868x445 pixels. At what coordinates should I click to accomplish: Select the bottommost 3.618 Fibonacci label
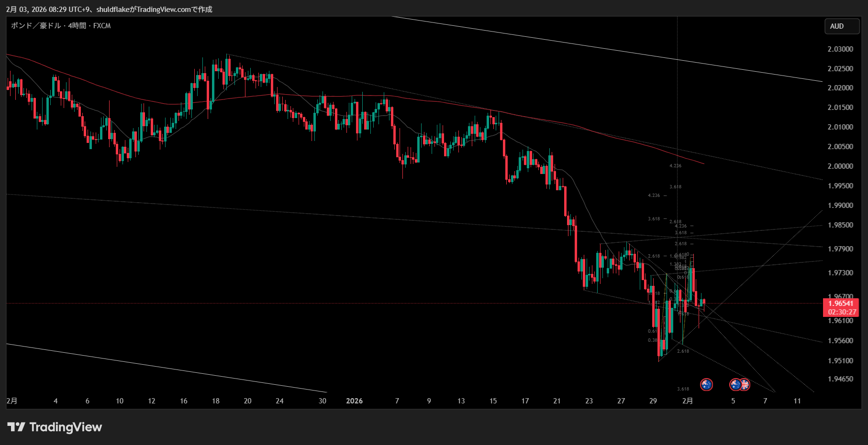[683, 389]
